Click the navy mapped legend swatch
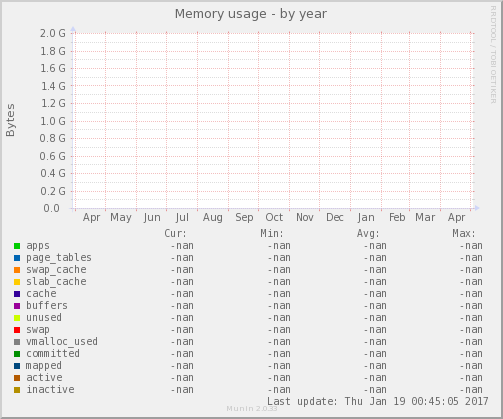Viewport: 503px width, 419px height. click(x=17, y=366)
